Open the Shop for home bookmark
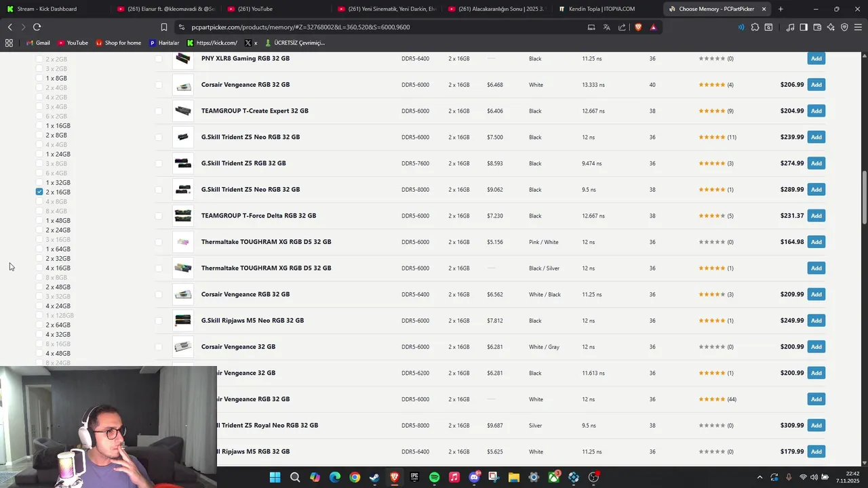 119,43
